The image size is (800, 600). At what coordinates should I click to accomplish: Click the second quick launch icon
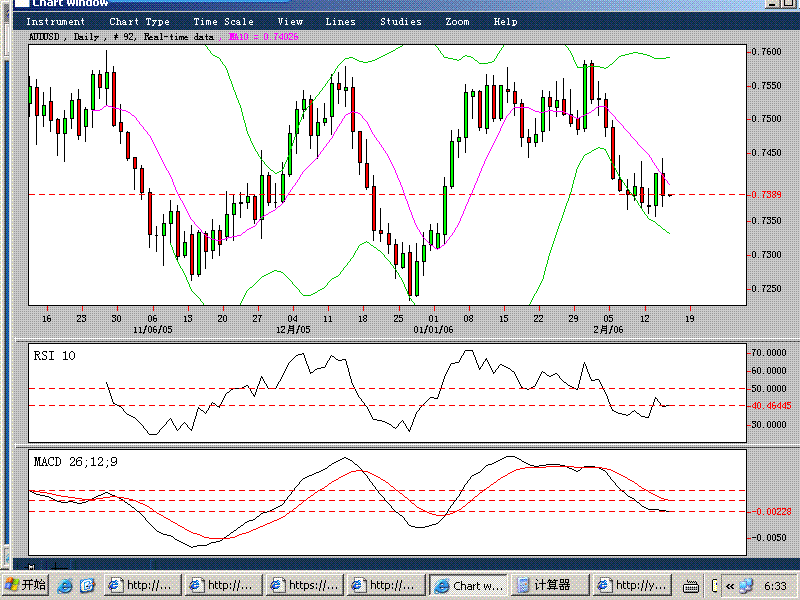pyautogui.click(x=87, y=585)
